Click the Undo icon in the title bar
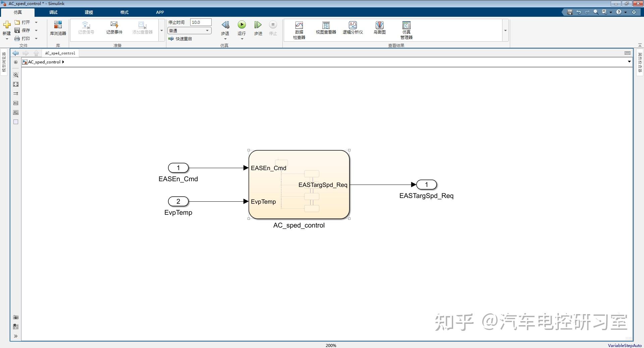 [x=578, y=12]
